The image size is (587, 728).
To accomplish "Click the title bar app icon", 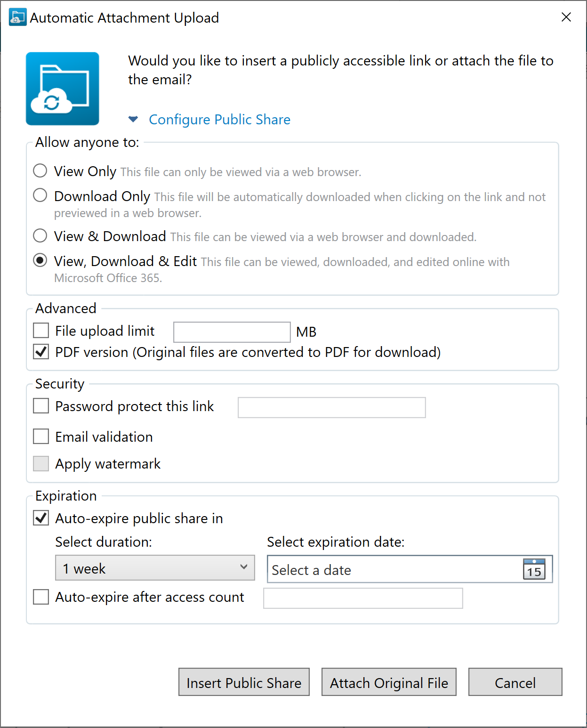I will click(17, 17).
